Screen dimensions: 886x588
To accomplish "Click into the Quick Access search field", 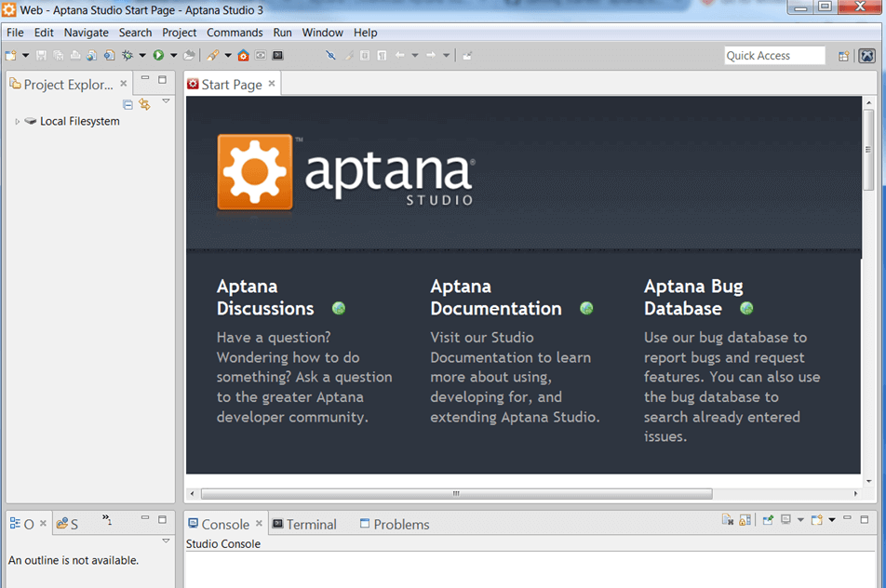I will click(774, 56).
